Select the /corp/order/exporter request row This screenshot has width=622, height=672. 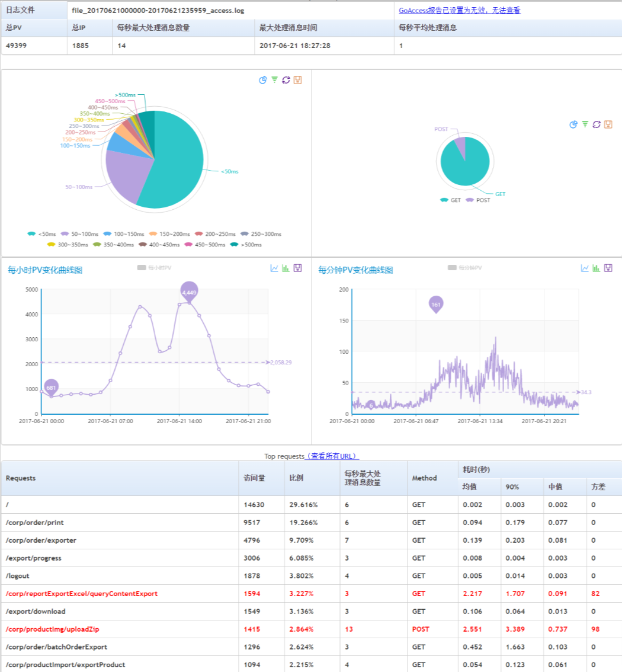coord(312,540)
